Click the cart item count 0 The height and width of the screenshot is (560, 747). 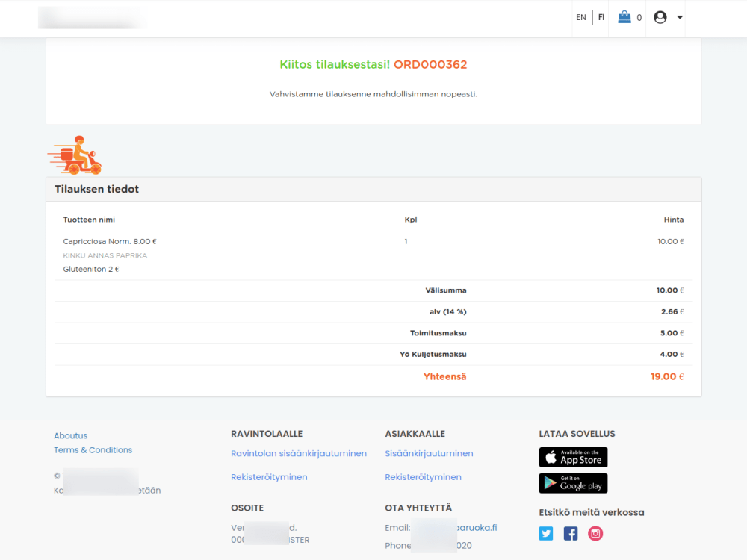click(639, 18)
